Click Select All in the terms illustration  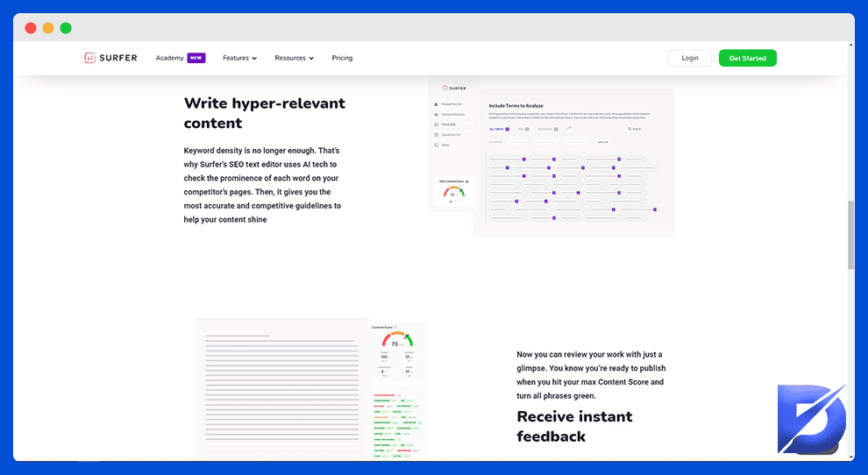[603, 142]
